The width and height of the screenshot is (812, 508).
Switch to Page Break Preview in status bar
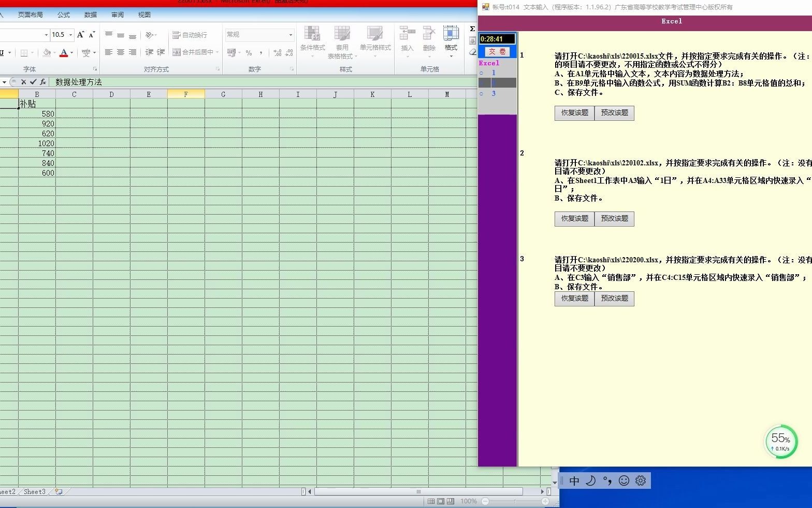451,501
